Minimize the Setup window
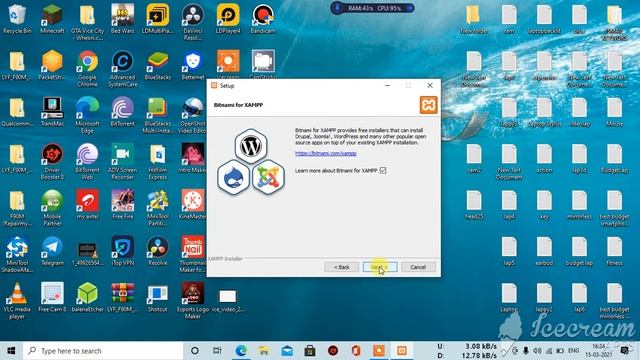Image resolution: width=640 pixels, height=360 pixels. click(387, 85)
